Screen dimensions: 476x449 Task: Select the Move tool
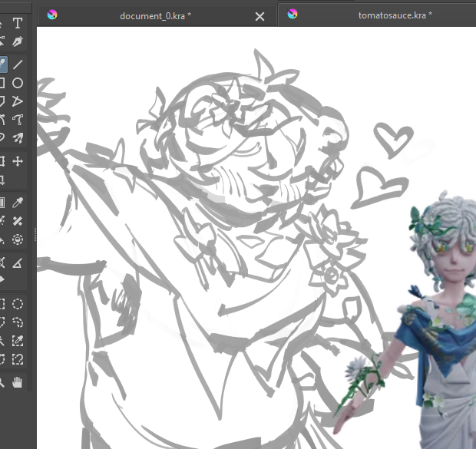(x=18, y=161)
